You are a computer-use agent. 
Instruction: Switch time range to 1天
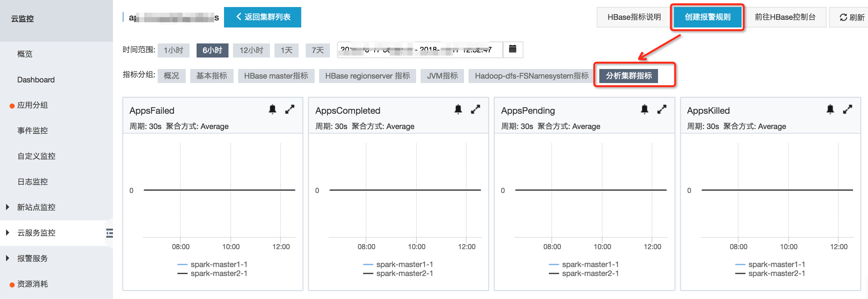pyautogui.click(x=287, y=50)
